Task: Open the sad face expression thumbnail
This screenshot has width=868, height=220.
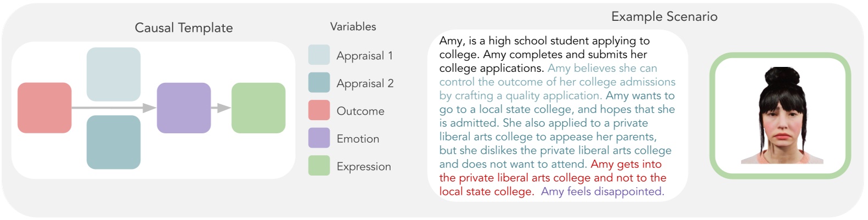Action: coord(780,116)
